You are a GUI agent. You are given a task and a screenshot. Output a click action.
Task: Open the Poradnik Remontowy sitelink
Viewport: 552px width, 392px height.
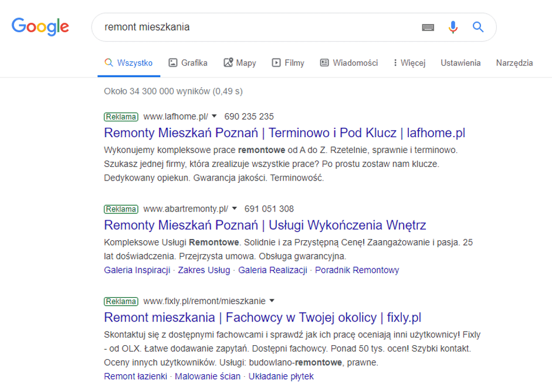357,270
